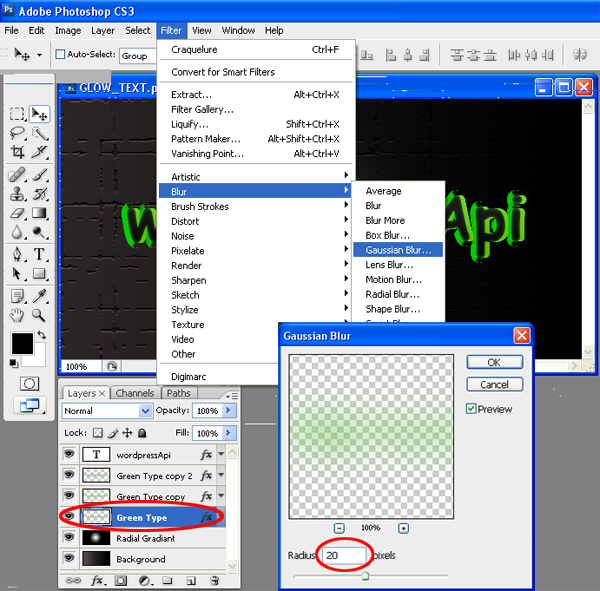Hide the Background layer
The image size is (600, 591).
tap(69, 558)
